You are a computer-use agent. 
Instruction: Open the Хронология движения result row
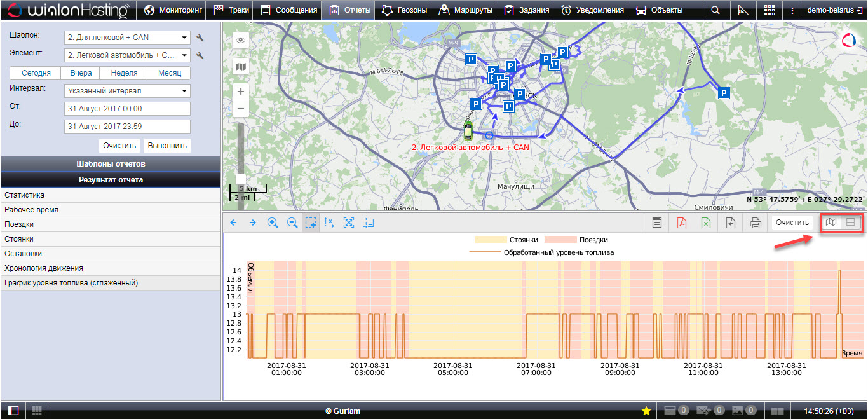tap(111, 268)
